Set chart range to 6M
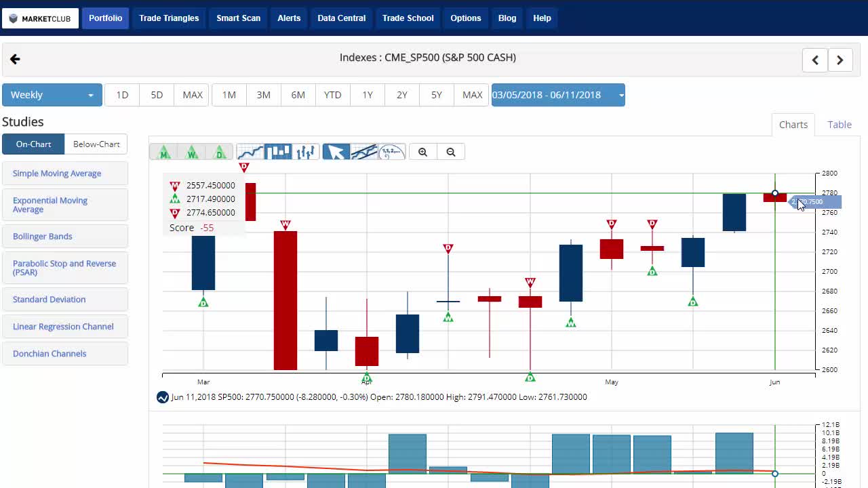Screen dimensions: 868x488 (298, 95)
